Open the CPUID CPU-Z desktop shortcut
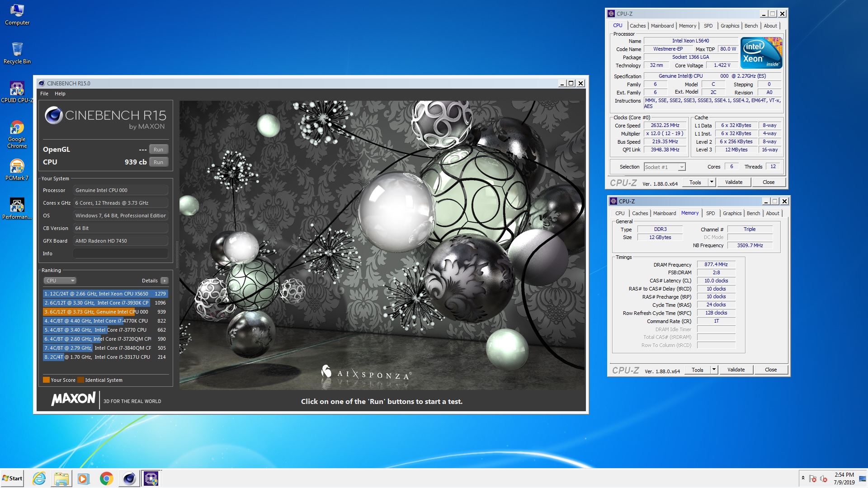Image resolution: width=868 pixels, height=488 pixels. pos(17,92)
